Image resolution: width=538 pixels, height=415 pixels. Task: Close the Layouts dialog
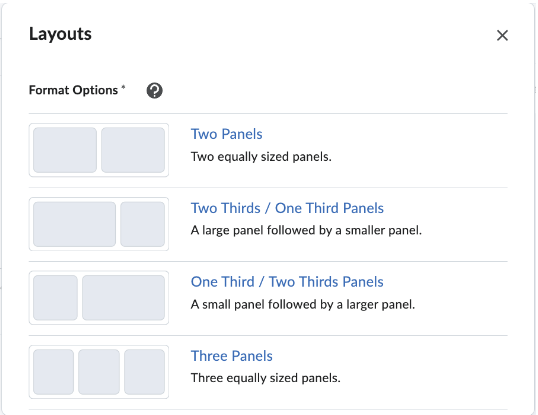coord(502,35)
